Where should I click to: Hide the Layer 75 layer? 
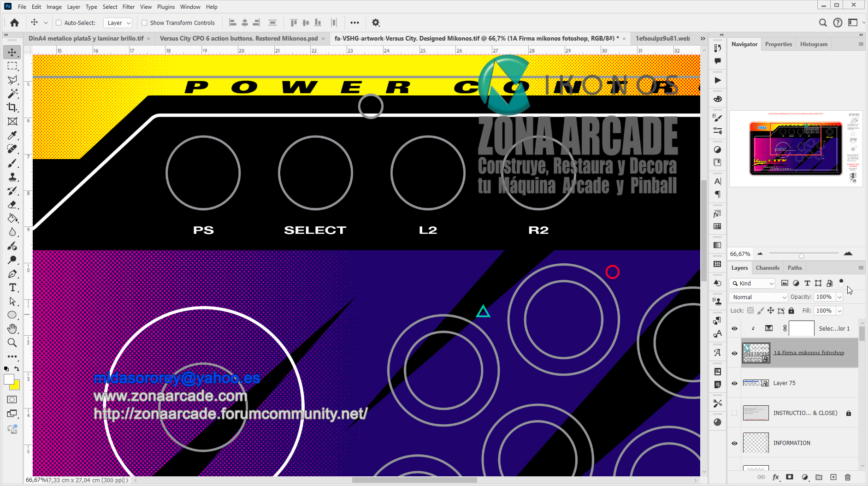click(x=734, y=383)
